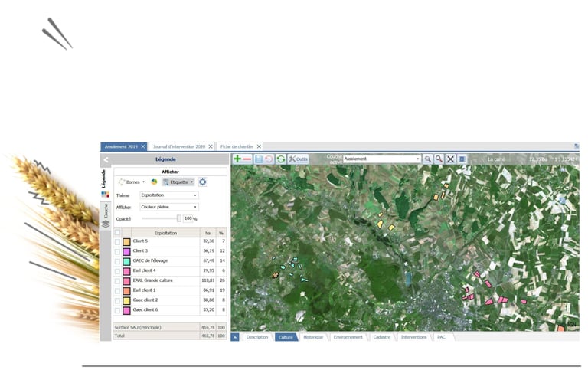Check the Client 5 checkbox
588x383 pixels.
[117, 242]
